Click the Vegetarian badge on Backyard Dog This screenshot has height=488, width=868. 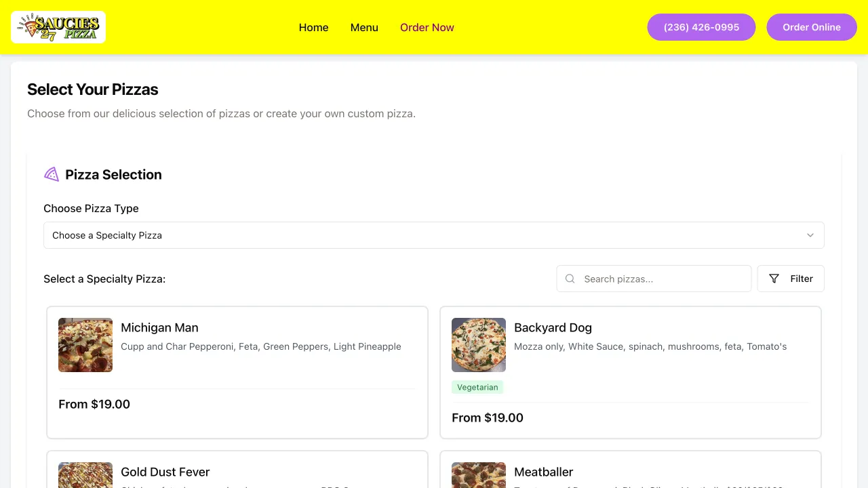pos(477,387)
